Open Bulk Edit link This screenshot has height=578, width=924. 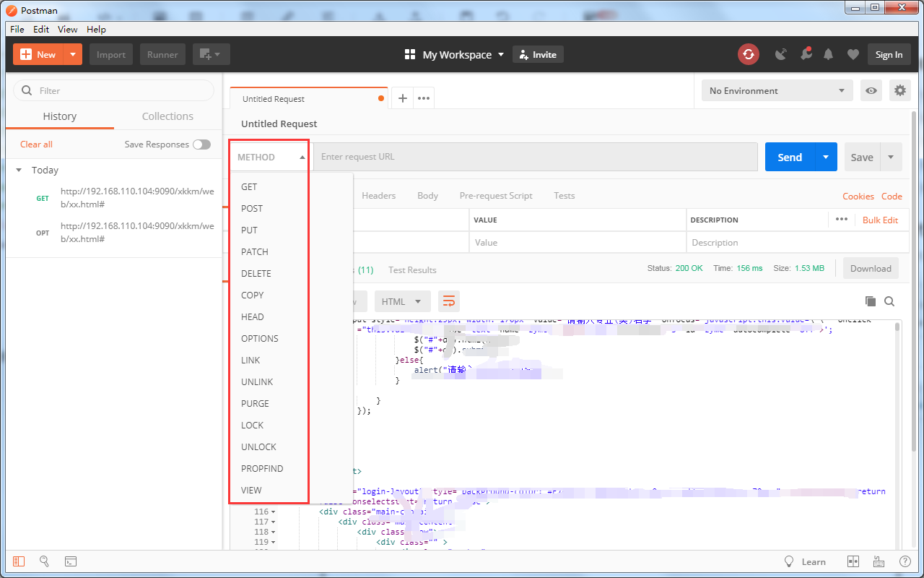click(x=881, y=220)
